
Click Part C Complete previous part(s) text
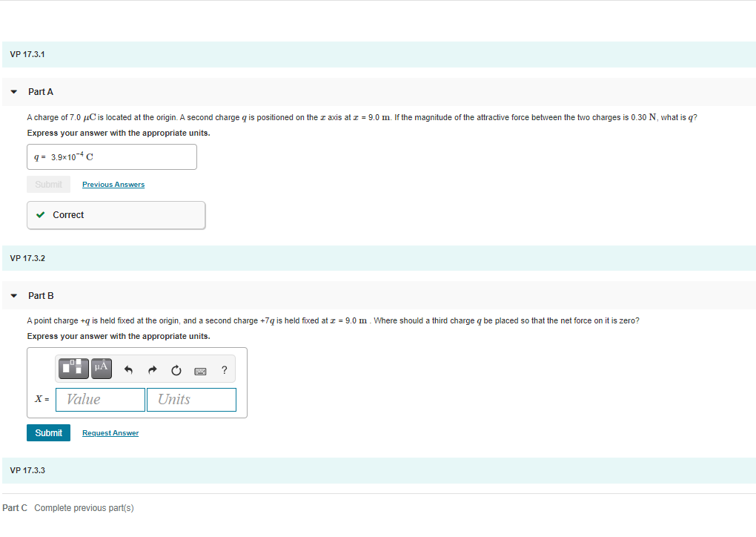pos(68,508)
